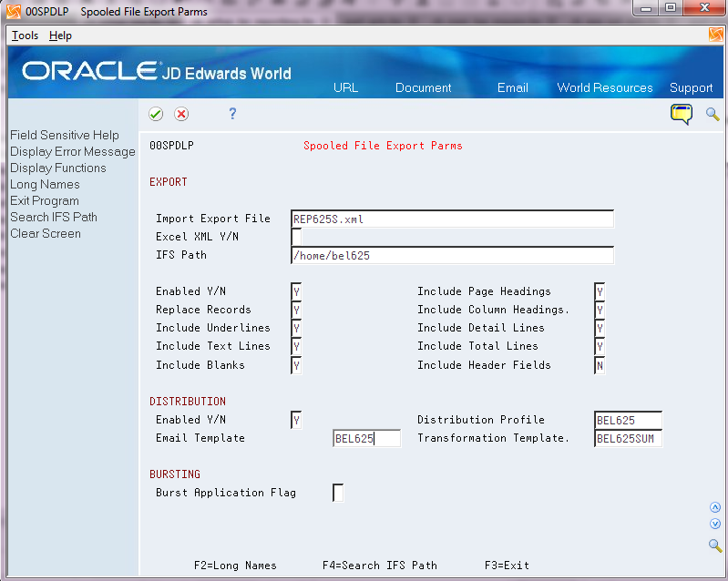Click the Include Total Lines field
The width and height of the screenshot is (728, 581).
(600, 347)
